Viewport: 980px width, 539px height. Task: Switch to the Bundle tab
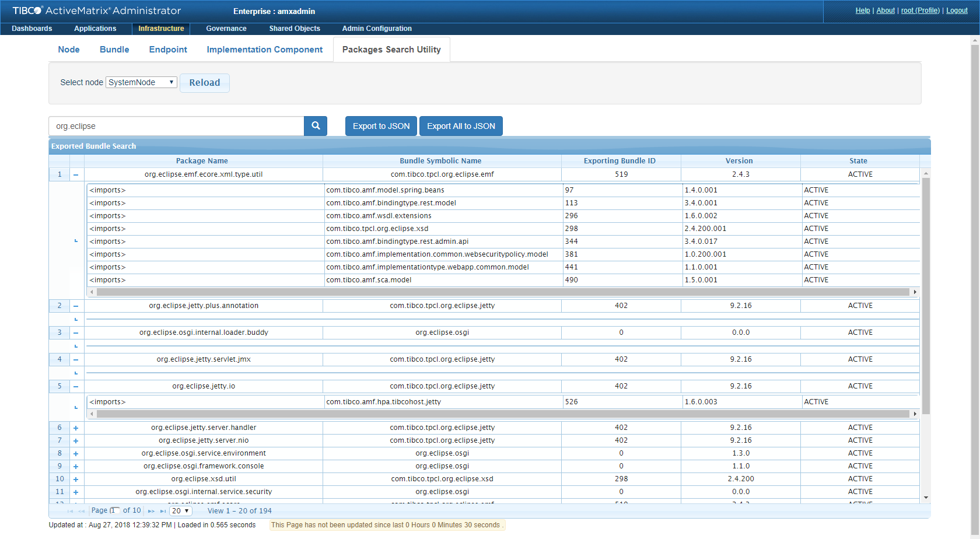click(x=114, y=50)
